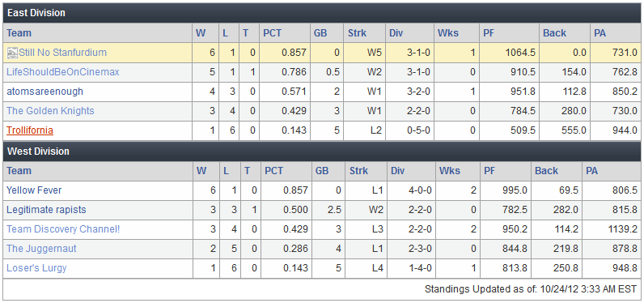Click West Division Back column header
The image size is (644, 303).
click(546, 171)
